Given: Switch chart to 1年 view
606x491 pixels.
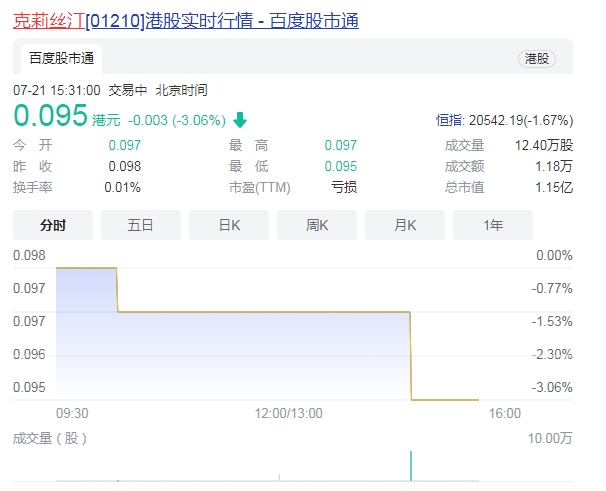Looking at the screenshot, I should (493, 225).
